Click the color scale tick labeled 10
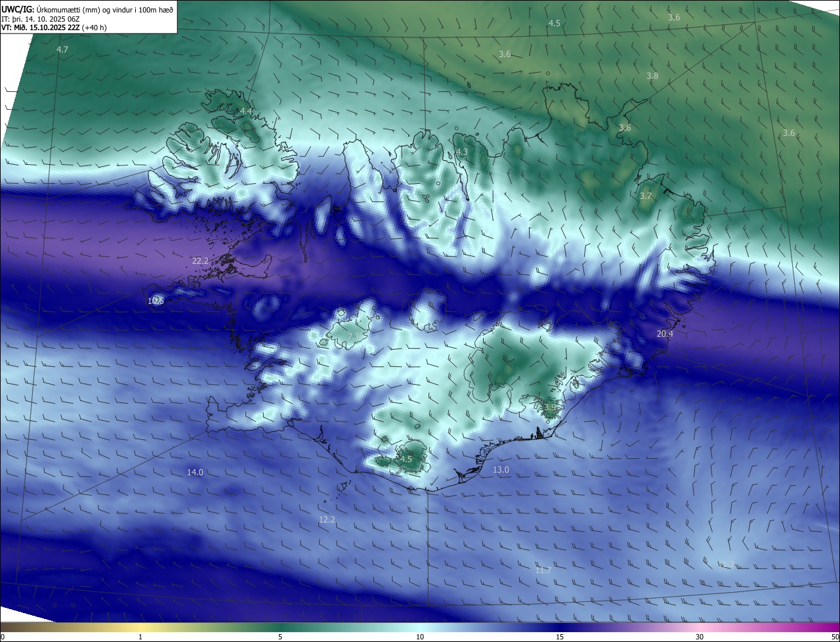The width and height of the screenshot is (840, 642). pos(420,637)
